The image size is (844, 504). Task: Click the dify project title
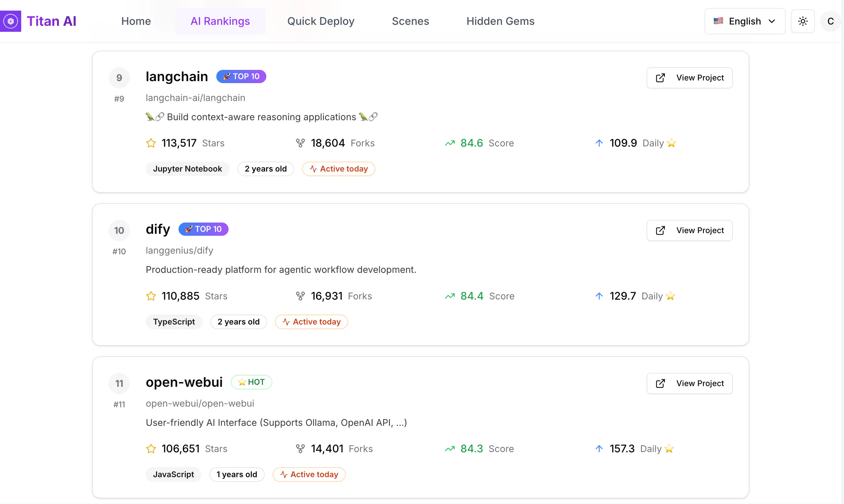158,229
